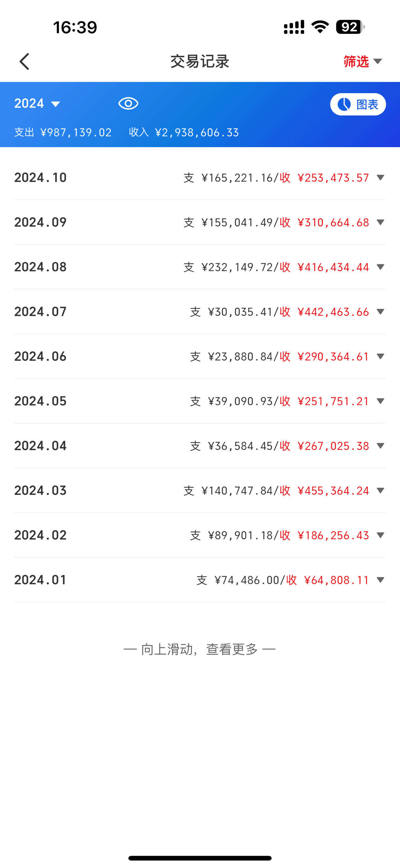Expand the 2024.07 month arrow
400x868 pixels.
point(380,312)
